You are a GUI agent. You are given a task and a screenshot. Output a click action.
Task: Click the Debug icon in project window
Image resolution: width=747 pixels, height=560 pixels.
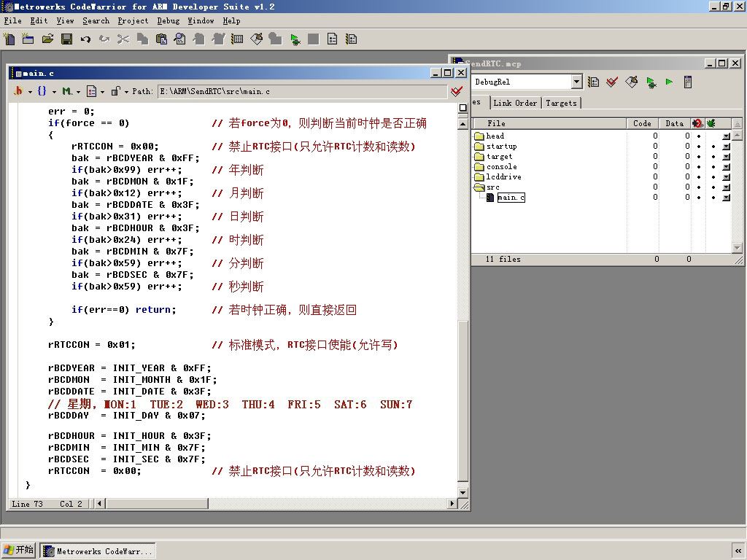pyautogui.click(x=651, y=82)
